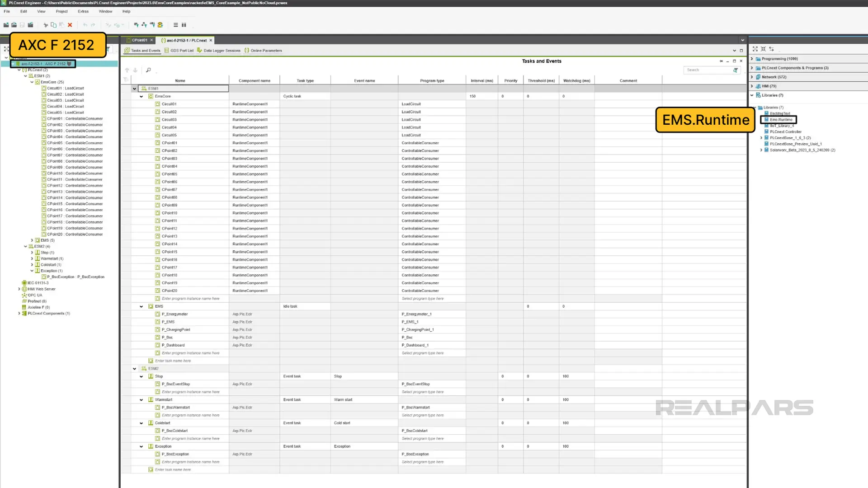
Task: Expand the HMI (79) section
Action: (752, 86)
